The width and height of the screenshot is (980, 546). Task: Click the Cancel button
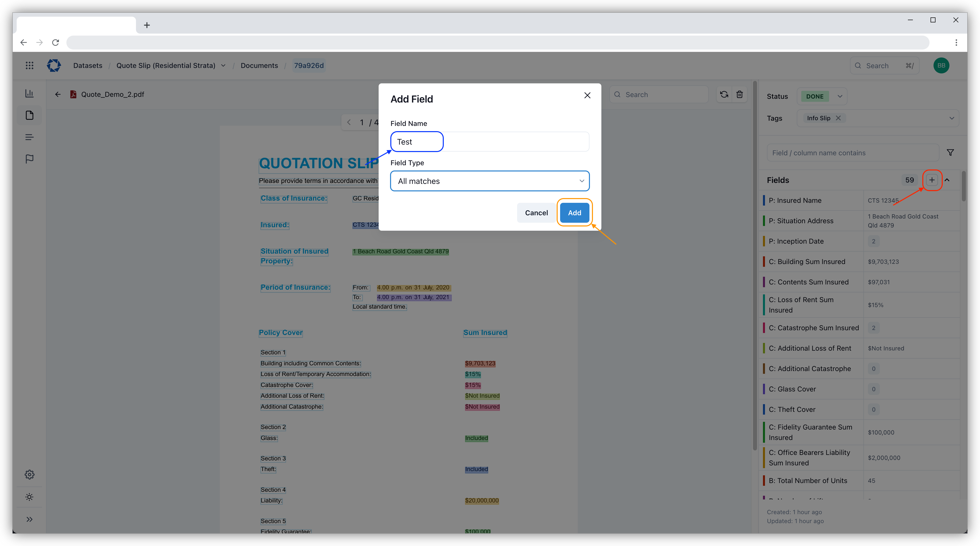coord(536,213)
